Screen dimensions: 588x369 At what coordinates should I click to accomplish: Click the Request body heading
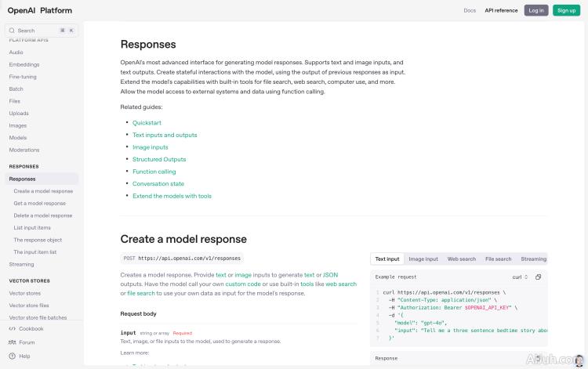[138, 313]
